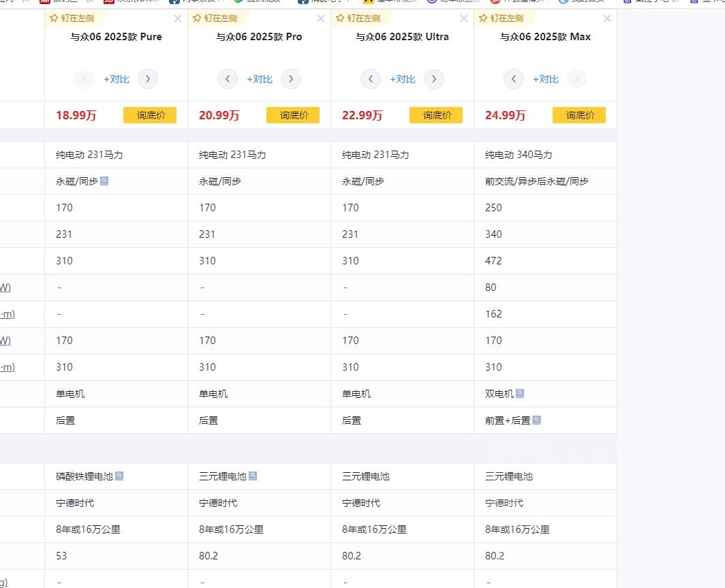725x588 pixels.
Task: Click the 24.99万 price
Action: pos(506,115)
